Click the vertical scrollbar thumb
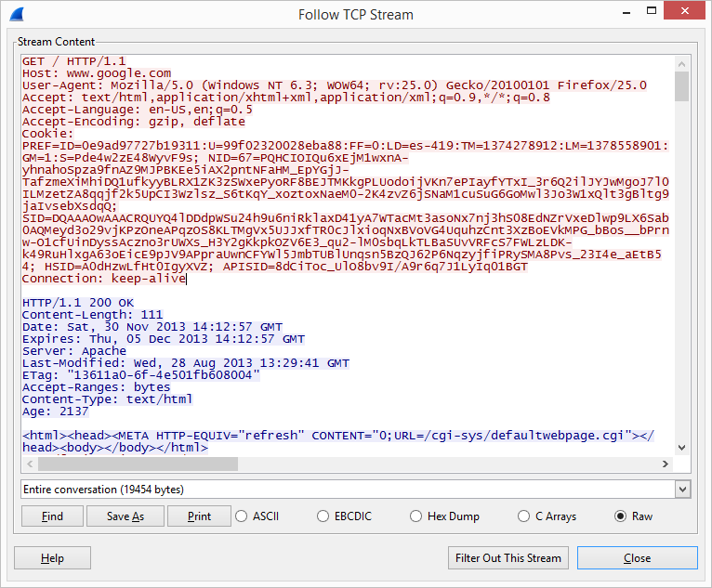 [x=681, y=86]
